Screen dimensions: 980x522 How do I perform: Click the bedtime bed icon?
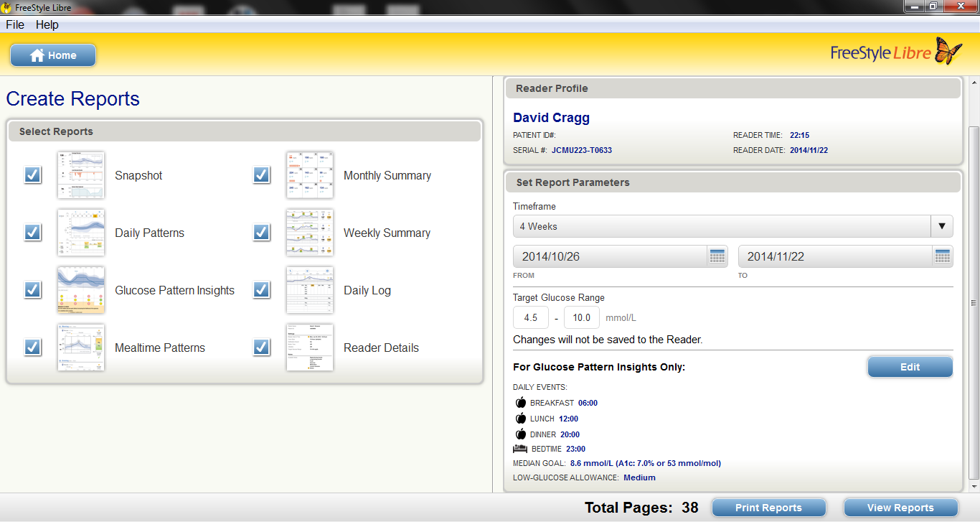[x=522, y=449]
